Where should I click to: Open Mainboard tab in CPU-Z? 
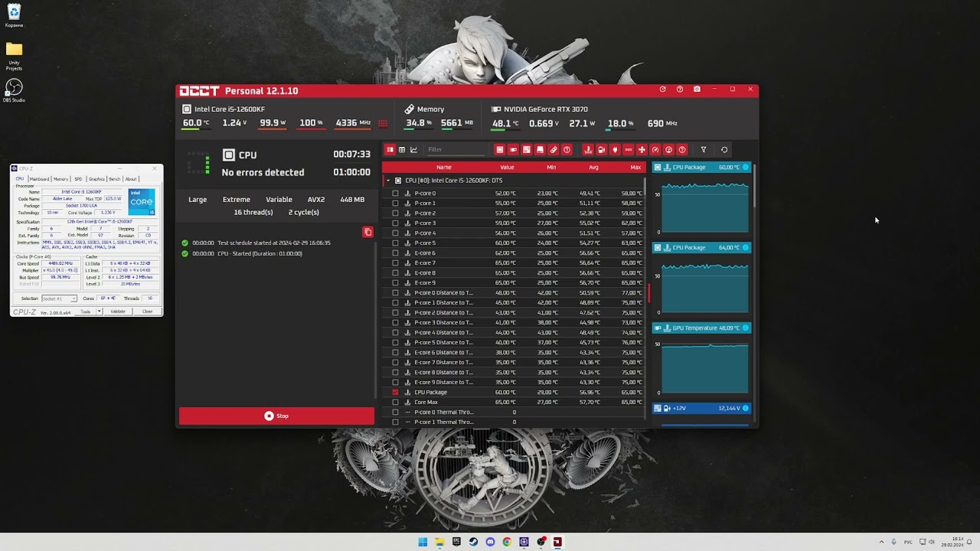tap(39, 179)
